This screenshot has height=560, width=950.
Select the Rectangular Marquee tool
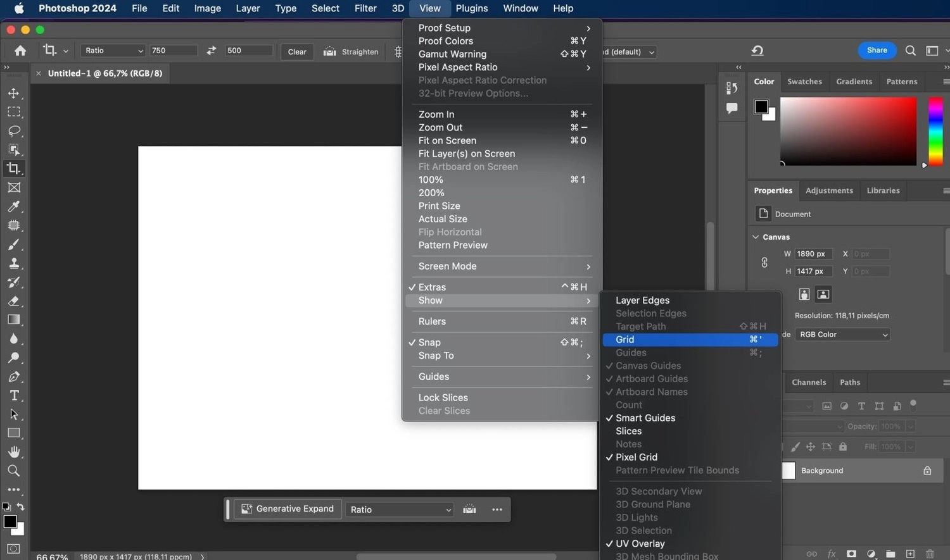(x=13, y=112)
